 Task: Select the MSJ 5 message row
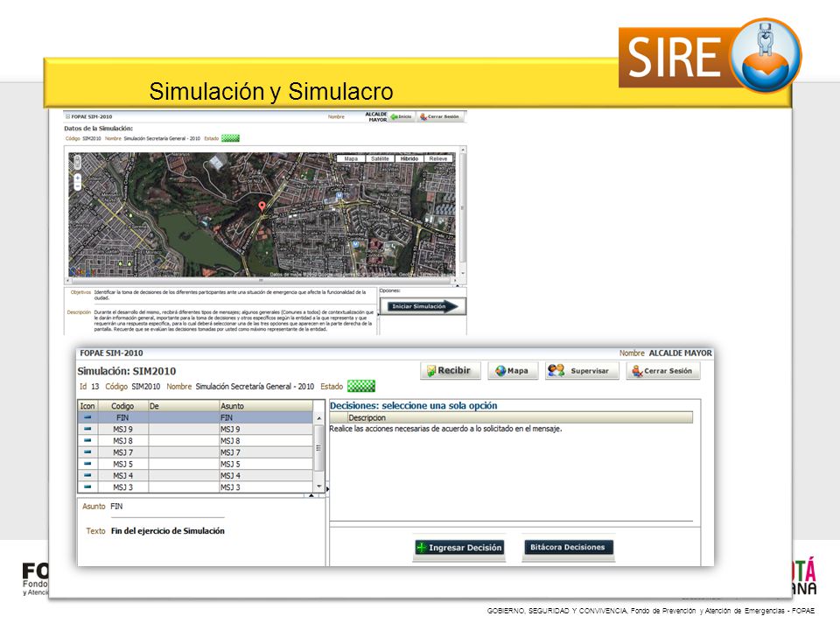pos(196,464)
